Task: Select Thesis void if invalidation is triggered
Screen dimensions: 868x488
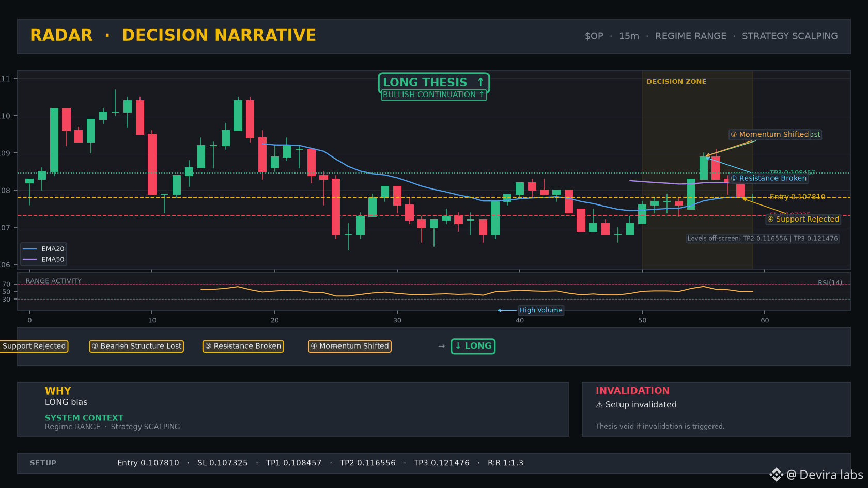Action: click(660, 427)
